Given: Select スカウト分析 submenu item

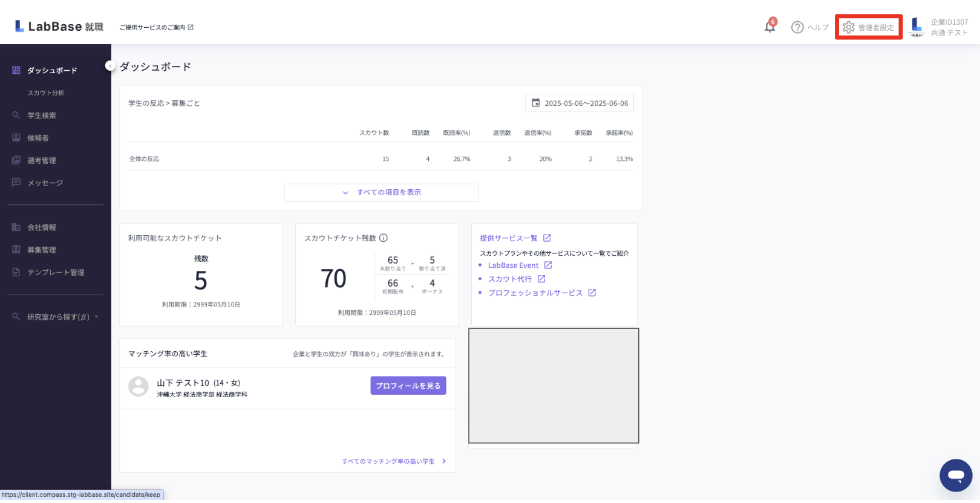Looking at the screenshot, I should click(x=45, y=93).
